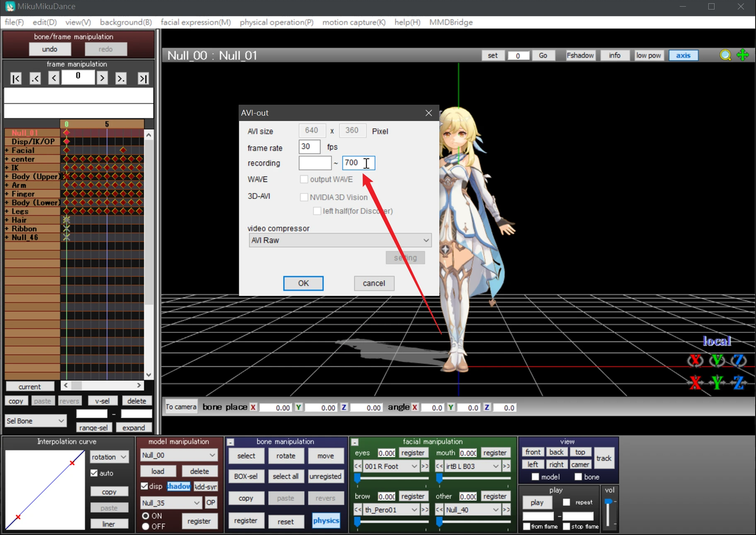Open the Sel Bone dropdown
This screenshot has width=756, height=535.
35,421
